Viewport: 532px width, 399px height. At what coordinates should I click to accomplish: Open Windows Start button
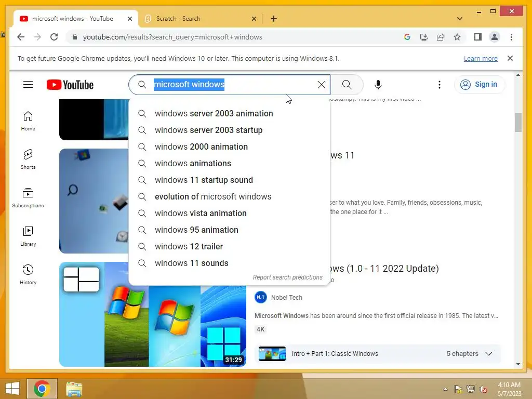(12, 389)
